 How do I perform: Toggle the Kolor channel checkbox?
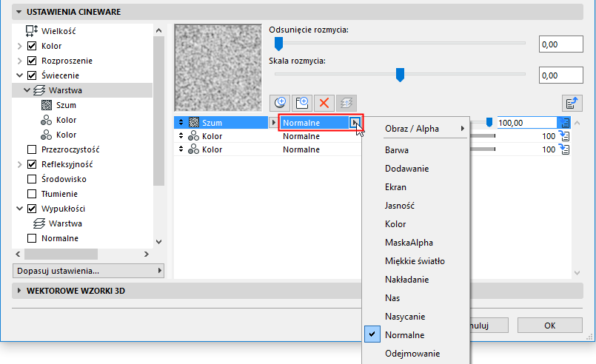(x=32, y=46)
